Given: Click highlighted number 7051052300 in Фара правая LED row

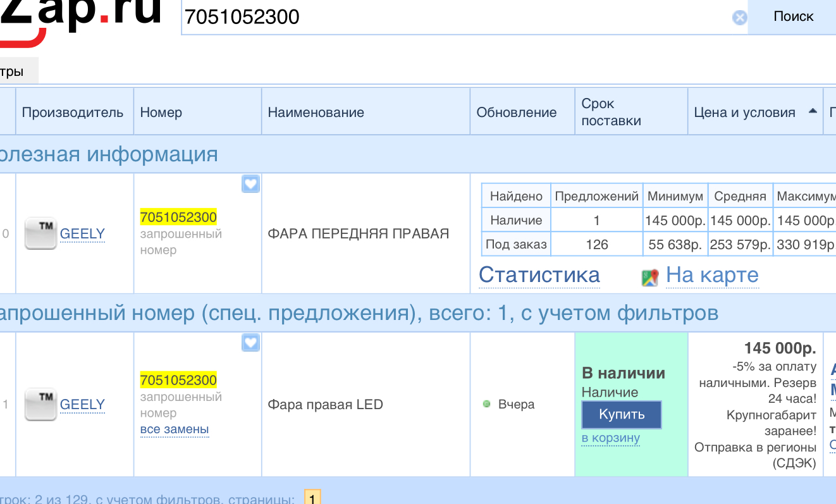Looking at the screenshot, I should pyautogui.click(x=178, y=381).
